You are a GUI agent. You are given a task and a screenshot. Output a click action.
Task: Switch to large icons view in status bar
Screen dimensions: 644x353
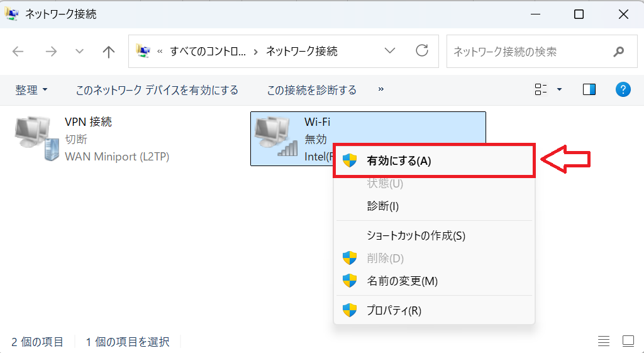(628, 342)
